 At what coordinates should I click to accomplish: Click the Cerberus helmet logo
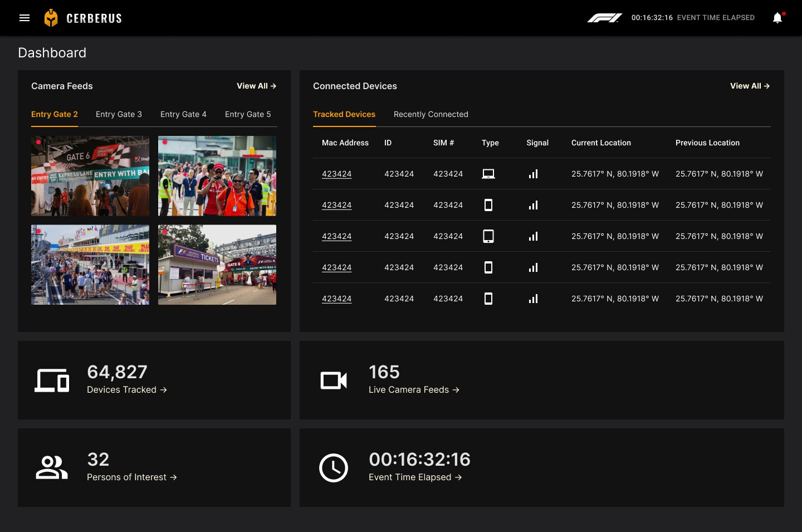point(51,18)
